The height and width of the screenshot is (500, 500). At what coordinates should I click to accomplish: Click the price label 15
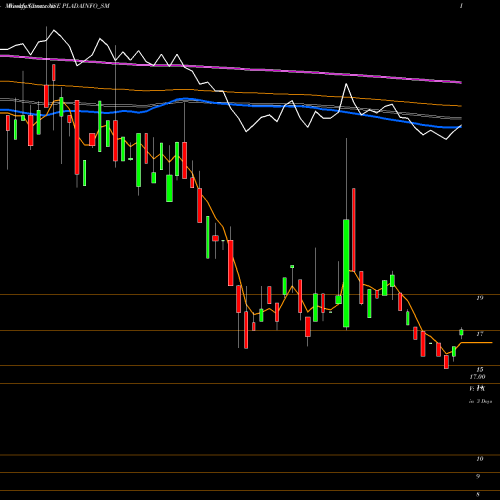pyautogui.click(x=479, y=369)
